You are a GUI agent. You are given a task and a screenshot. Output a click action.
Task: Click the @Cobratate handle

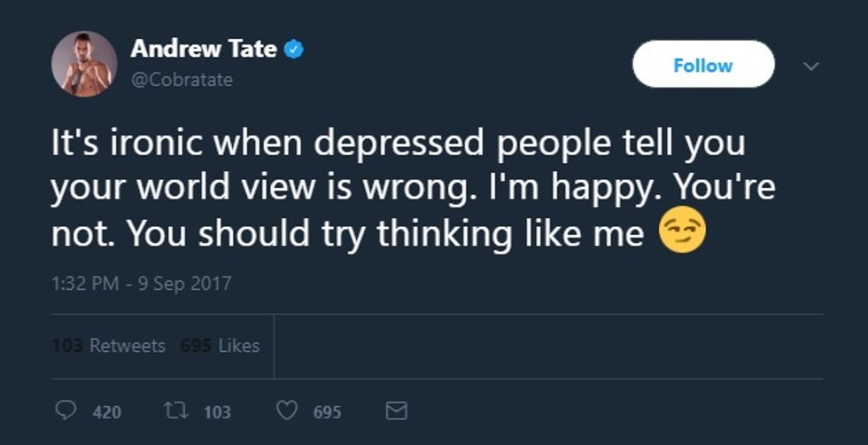click(182, 80)
